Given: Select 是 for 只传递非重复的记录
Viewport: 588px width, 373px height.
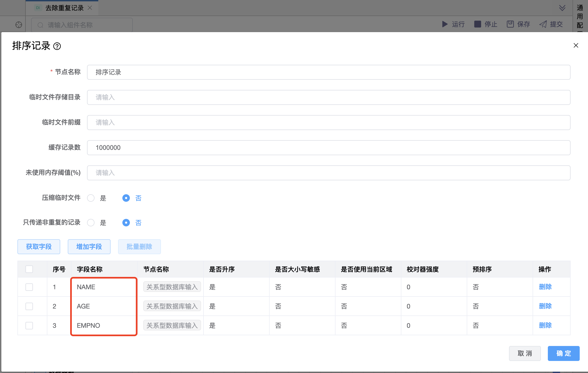Looking at the screenshot, I should coord(91,223).
